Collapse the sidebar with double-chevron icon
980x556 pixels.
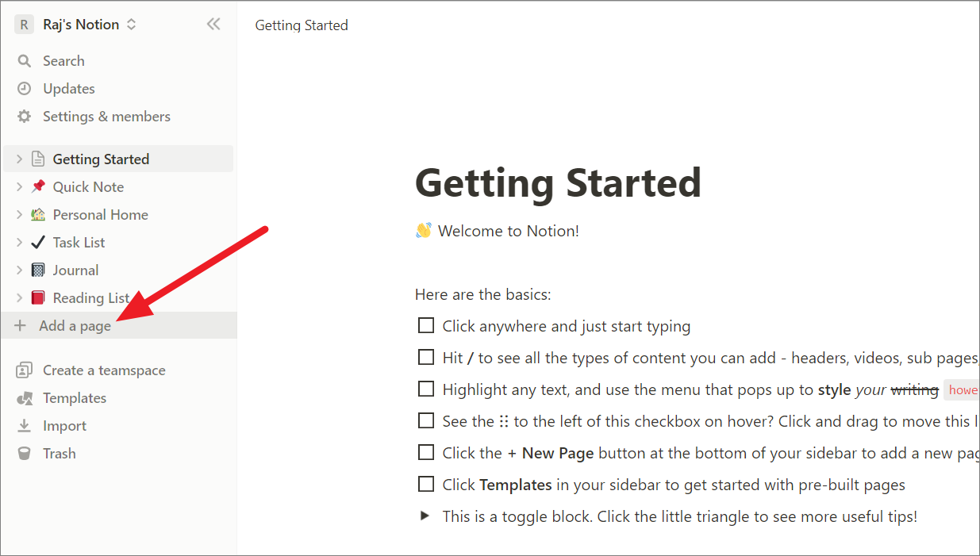point(213,25)
